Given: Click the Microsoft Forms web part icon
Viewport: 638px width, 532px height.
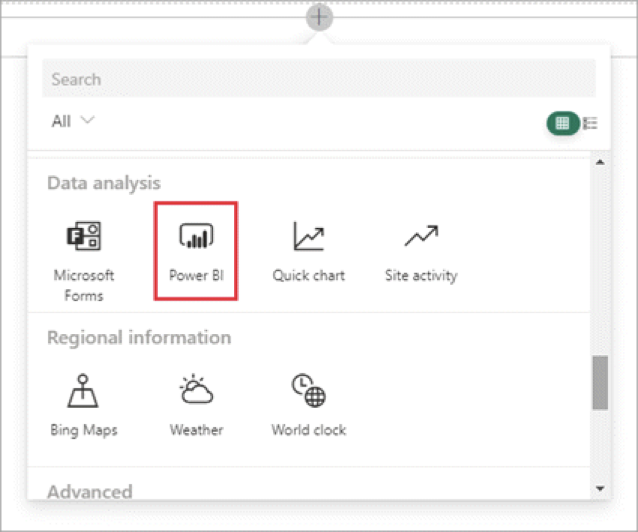Looking at the screenshot, I should pyautogui.click(x=83, y=237).
